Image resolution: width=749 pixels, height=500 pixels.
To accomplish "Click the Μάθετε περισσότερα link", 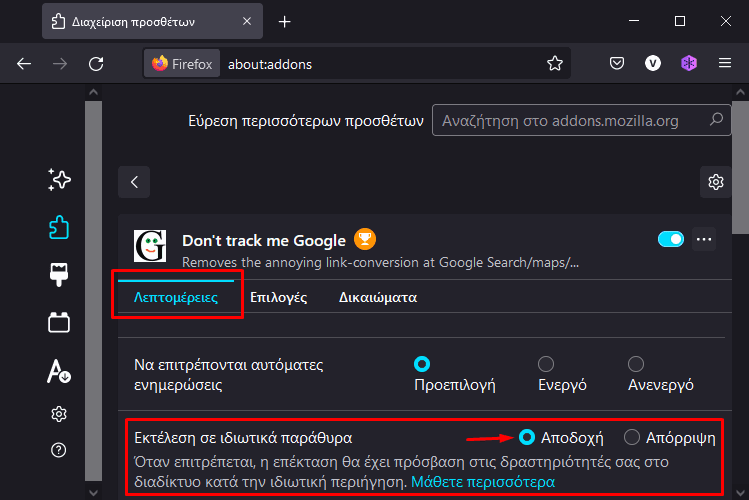I will [x=483, y=482].
